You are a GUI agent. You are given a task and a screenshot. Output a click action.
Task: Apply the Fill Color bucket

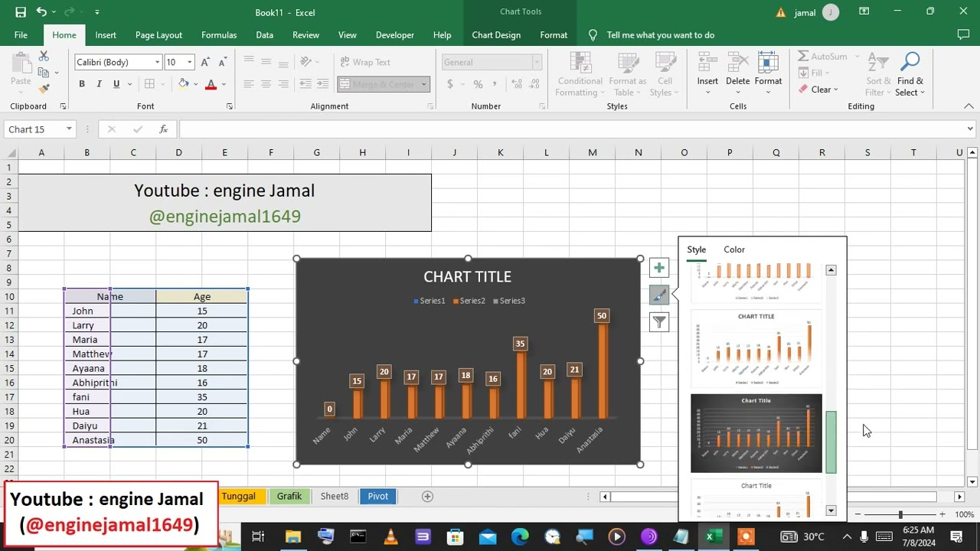coord(183,84)
